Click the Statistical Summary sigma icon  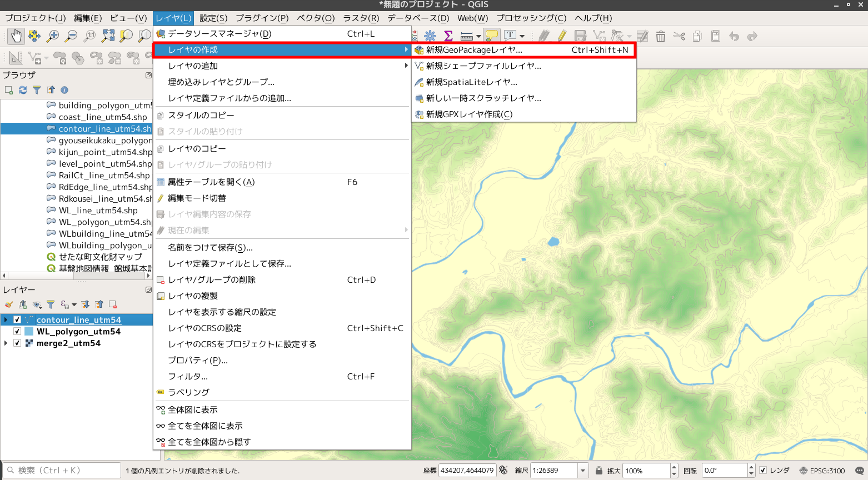point(448,36)
